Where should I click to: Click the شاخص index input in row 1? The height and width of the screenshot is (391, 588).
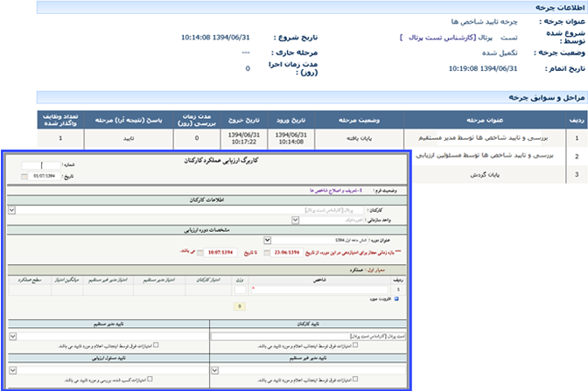coord(319,290)
